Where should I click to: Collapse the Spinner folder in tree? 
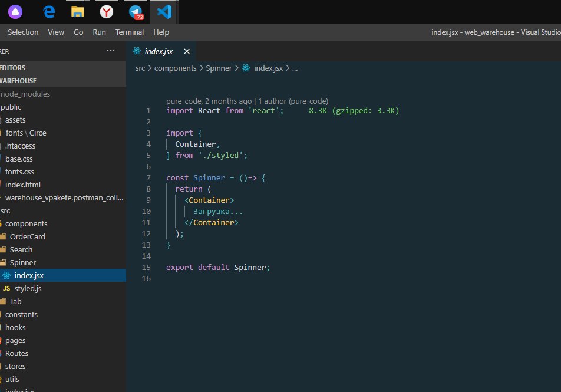point(22,262)
